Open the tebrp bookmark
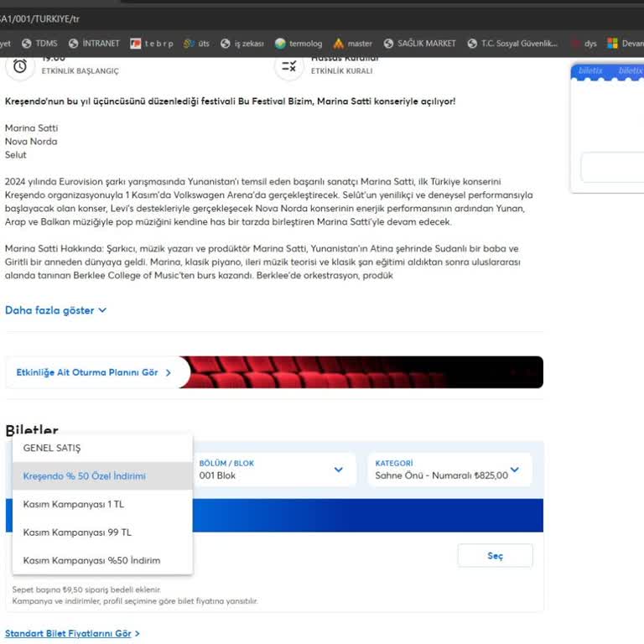 (151, 44)
